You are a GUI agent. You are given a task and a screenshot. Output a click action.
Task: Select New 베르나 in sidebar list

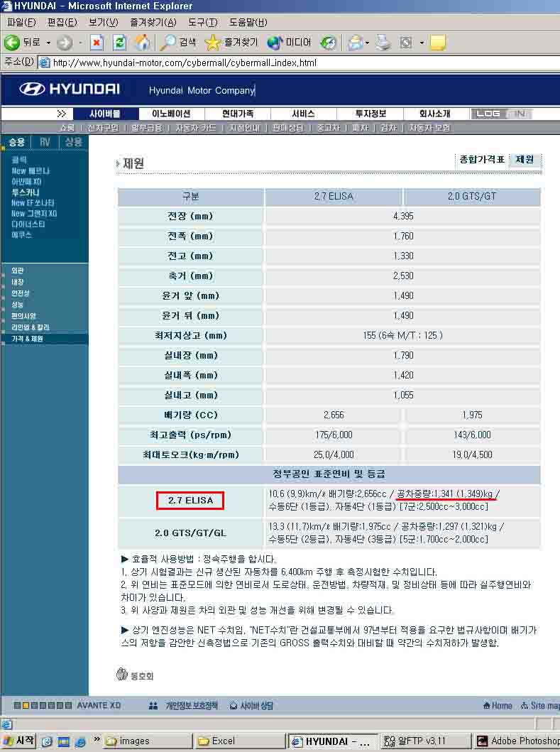click(31, 170)
